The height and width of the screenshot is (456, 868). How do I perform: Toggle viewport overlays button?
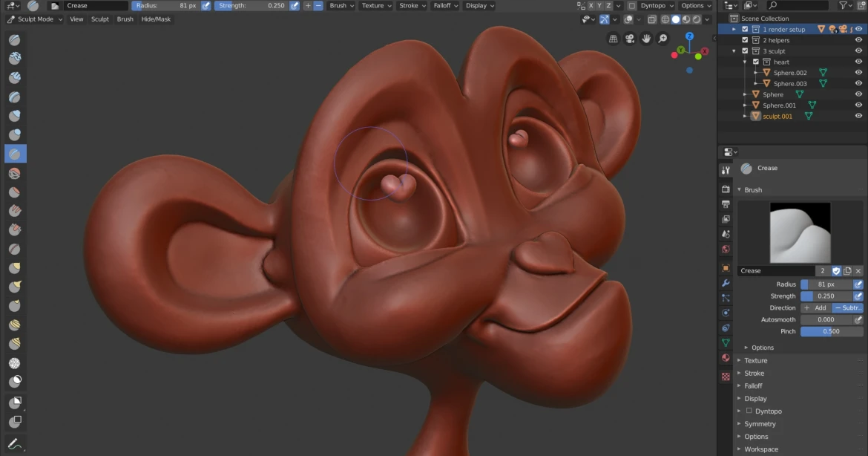628,19
